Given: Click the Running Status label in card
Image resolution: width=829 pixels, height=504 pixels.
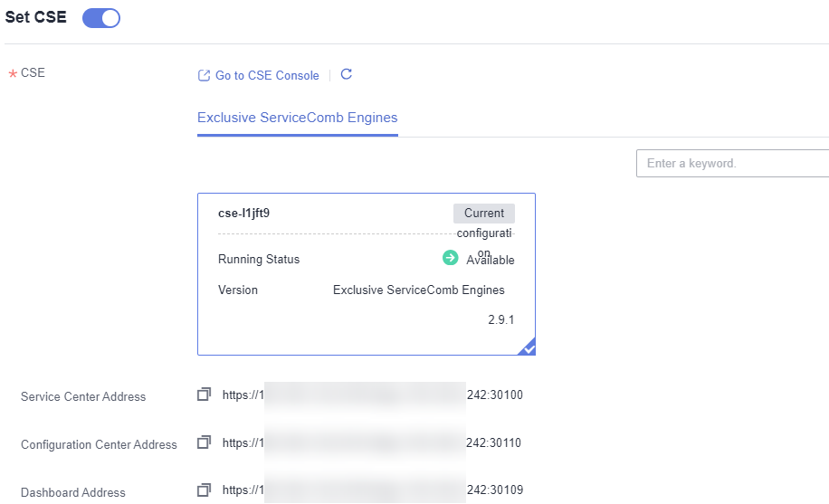Looking at the screenshot, I should 259,260.
